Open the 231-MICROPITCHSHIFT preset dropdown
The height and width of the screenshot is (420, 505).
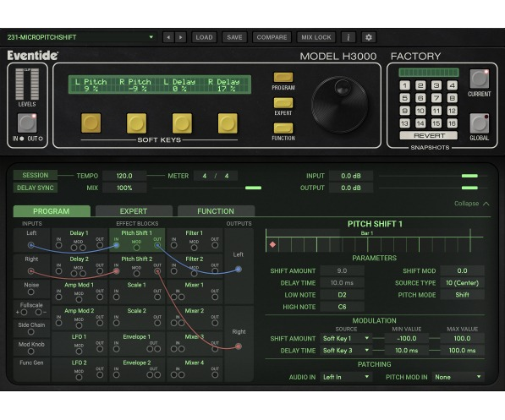(80, 37)
